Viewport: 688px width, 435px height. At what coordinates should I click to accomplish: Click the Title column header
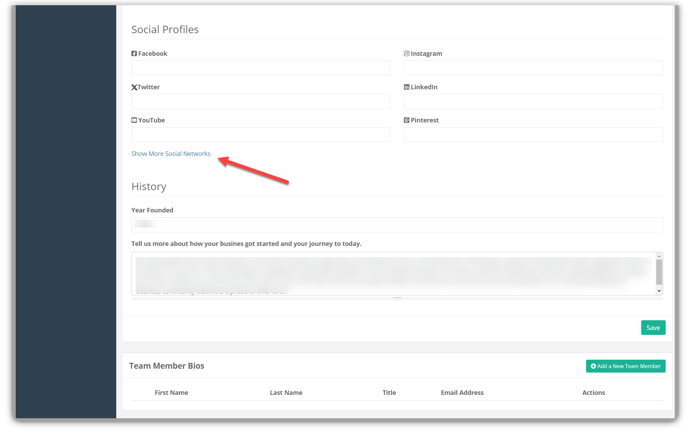coord(389,392)
